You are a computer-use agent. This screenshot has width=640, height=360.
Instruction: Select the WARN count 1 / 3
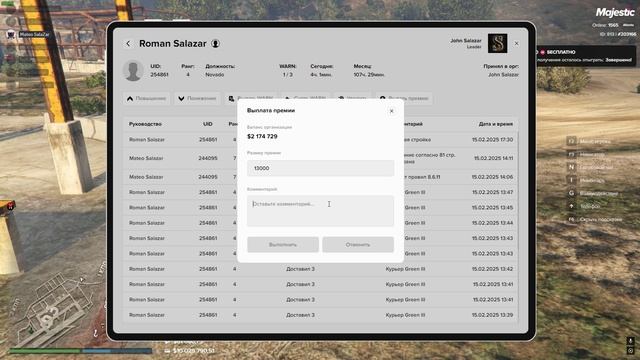point(287,75)
